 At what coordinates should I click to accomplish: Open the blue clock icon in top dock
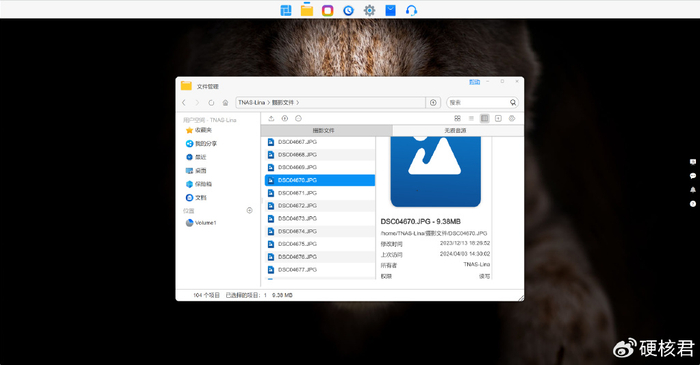348,10
